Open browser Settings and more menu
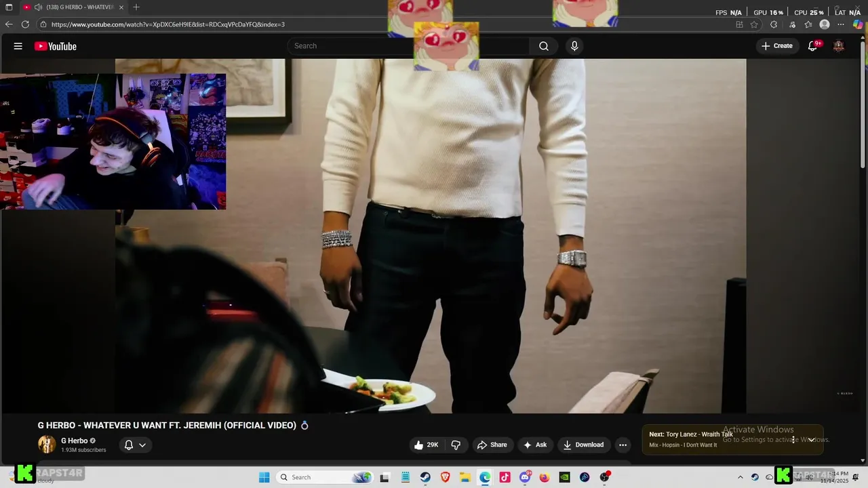 pos(841,24)
